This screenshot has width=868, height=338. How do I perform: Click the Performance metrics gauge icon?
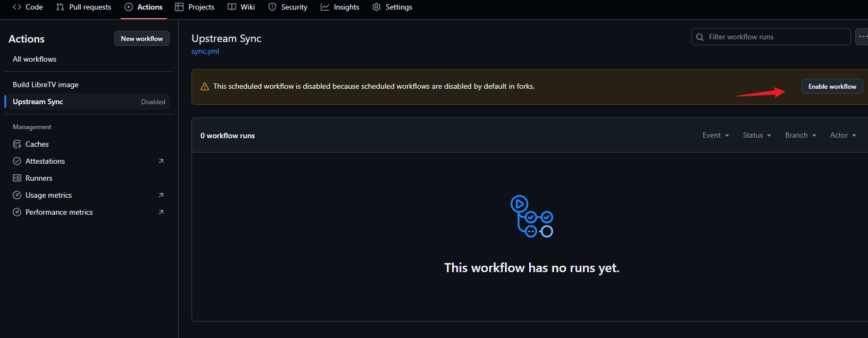click(17, 212)
